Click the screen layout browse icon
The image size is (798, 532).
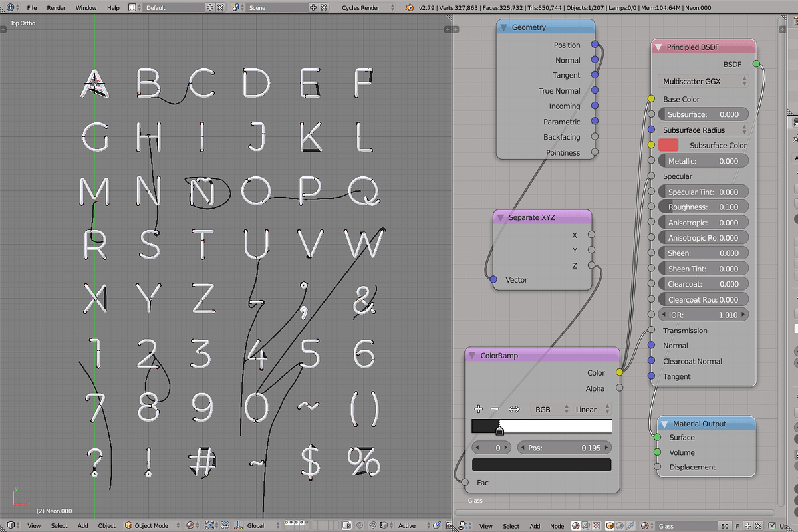(133, 7)
